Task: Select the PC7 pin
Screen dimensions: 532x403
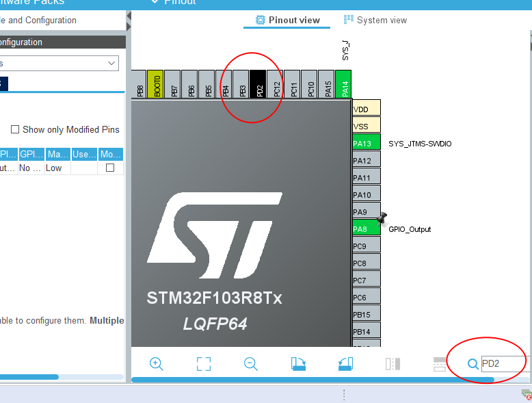Action: click(367, 278)
